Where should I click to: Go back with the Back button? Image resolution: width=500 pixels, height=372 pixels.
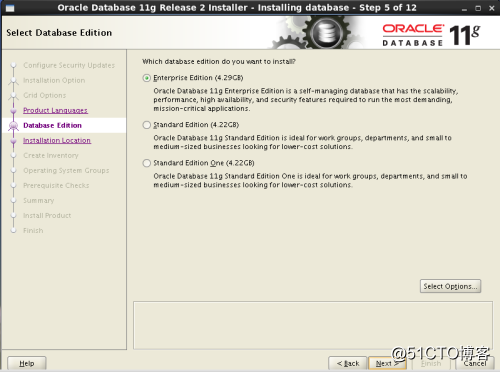pos(348,363)
